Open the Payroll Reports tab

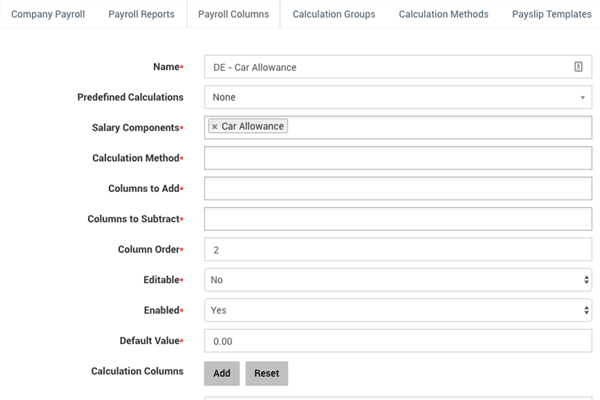[x=141, y=15]
